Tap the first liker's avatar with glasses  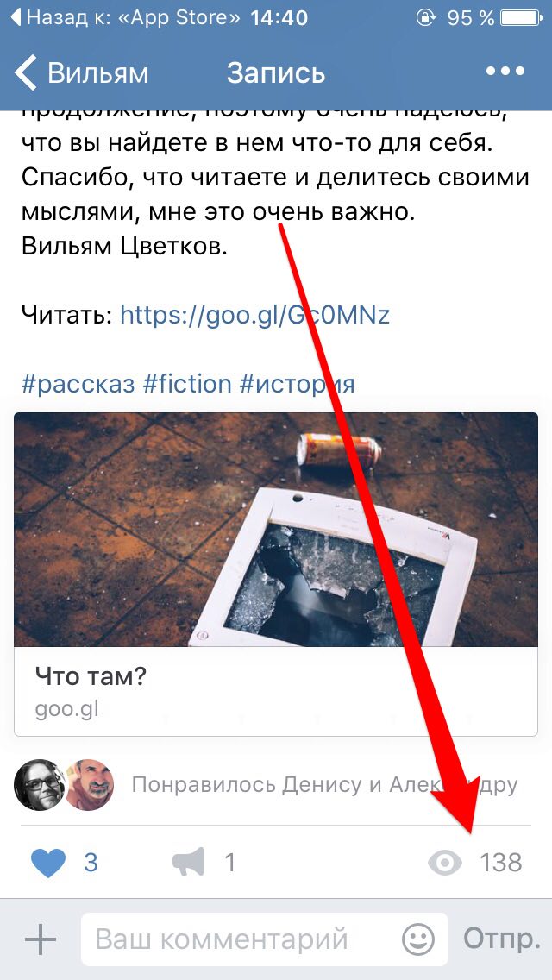pos(40,785)
